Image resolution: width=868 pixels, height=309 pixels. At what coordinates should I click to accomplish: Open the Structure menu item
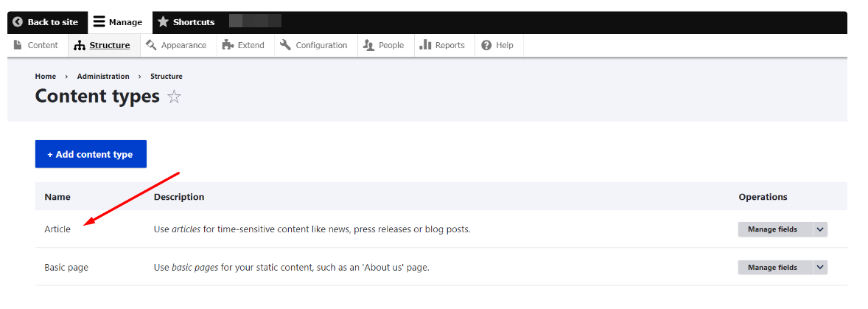(102, 45)
